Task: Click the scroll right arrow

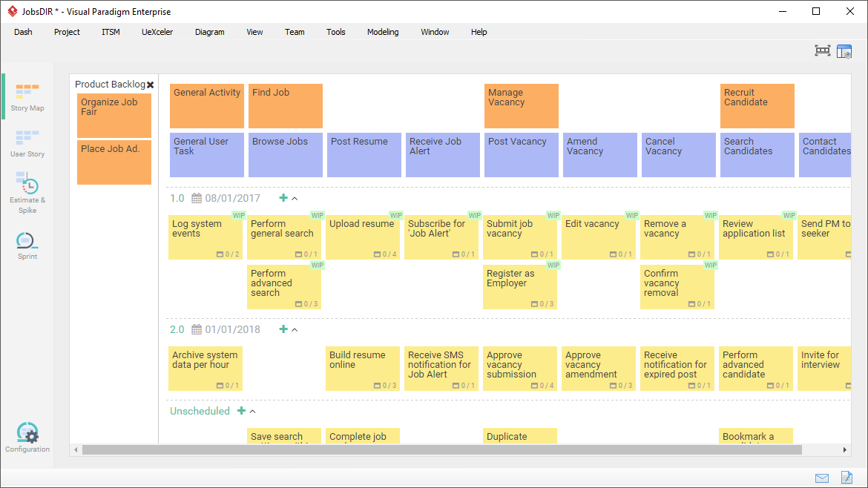Action: point(845,450)
